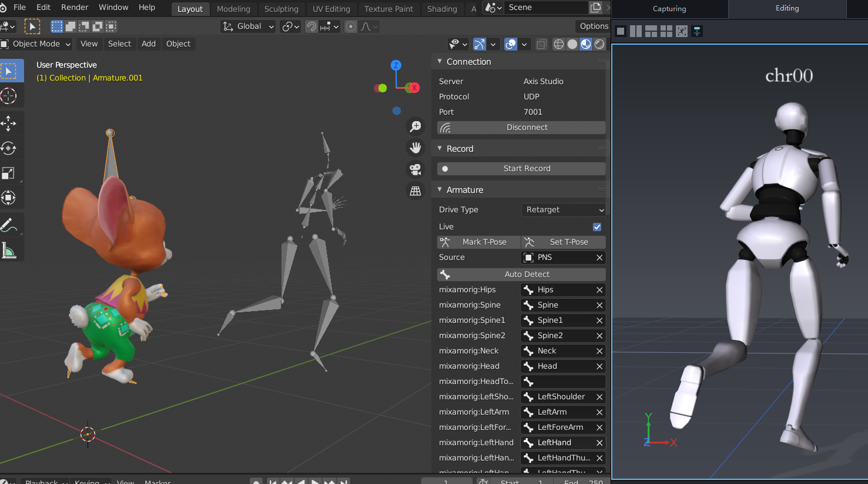Open the Render menu
Viewport: 868px width, 484px height.
click(x=75, y=7)
